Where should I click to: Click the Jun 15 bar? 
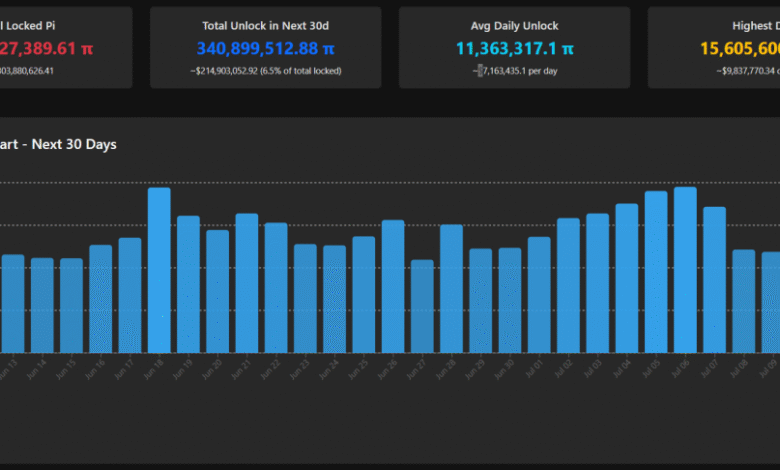point(72,305)
